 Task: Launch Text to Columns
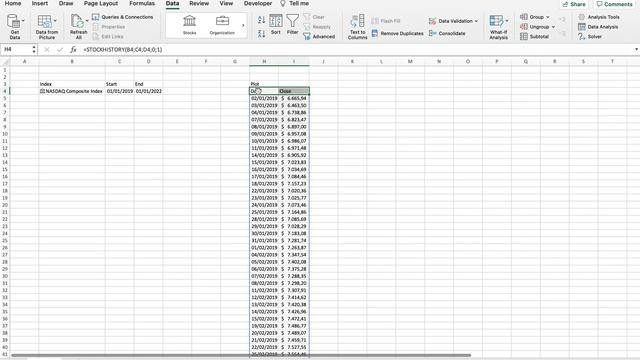click(x=358, y=27)
